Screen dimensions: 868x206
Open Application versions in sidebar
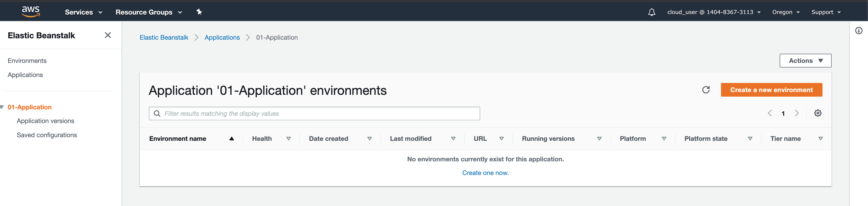point(46,121)
